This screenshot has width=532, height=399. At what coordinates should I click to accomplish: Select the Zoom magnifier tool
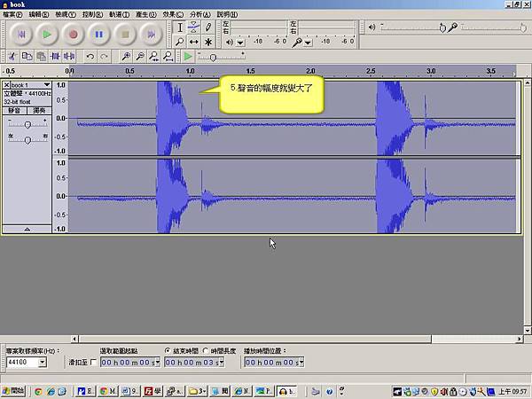[x=180, y=41]
